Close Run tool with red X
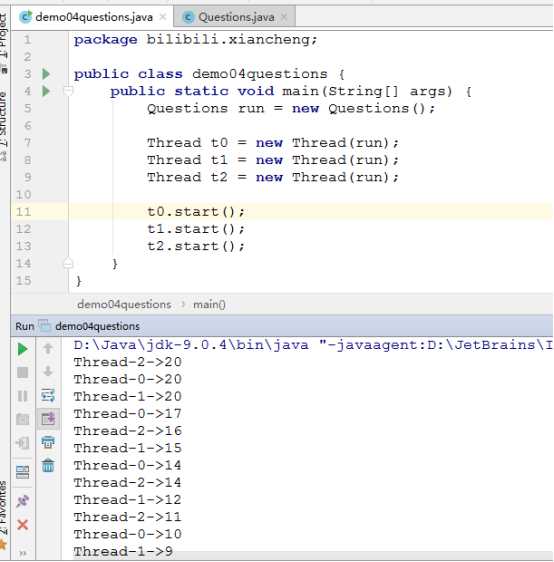 23,525
